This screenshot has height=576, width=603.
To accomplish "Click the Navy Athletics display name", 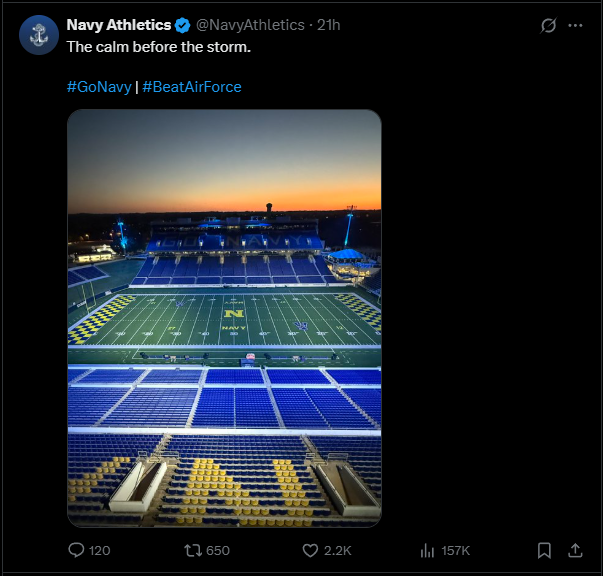I will (x=118, y=25).
